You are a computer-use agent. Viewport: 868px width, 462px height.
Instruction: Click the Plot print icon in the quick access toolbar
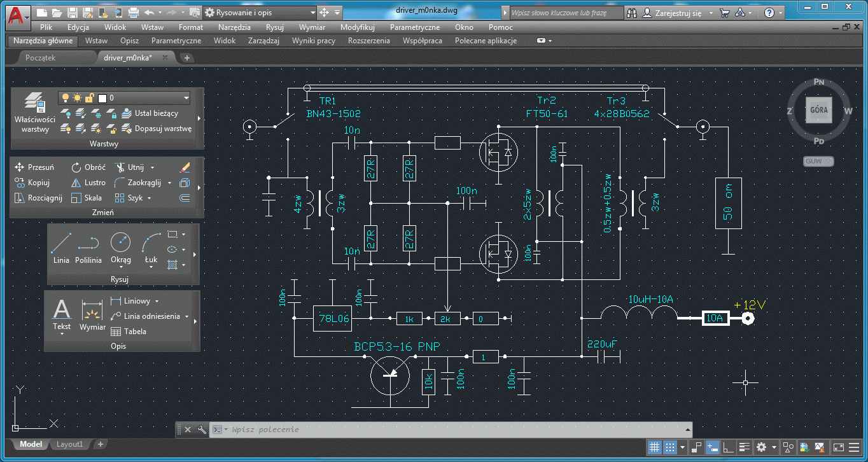coord(134,12)
